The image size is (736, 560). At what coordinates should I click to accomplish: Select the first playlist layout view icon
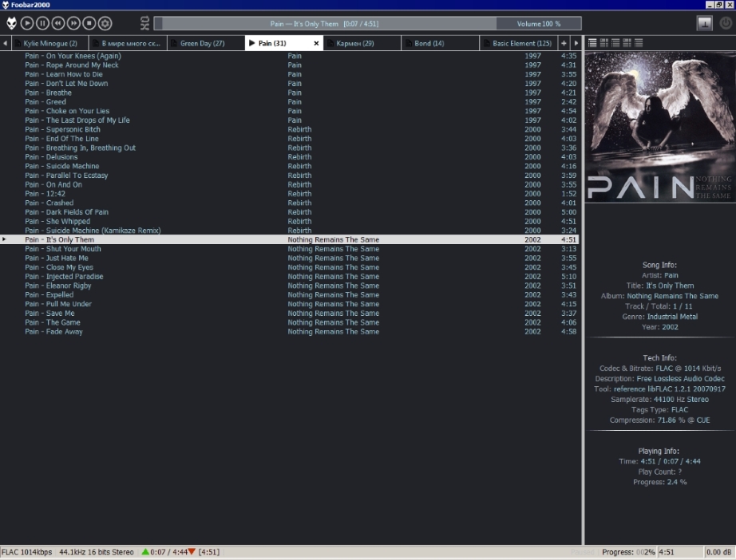(x=592, y=43)
